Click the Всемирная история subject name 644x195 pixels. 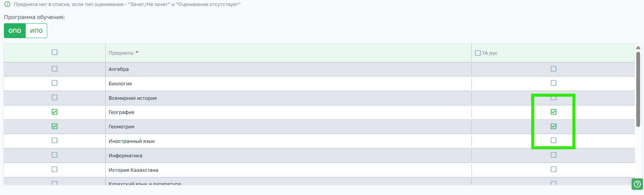click(133, 98)
